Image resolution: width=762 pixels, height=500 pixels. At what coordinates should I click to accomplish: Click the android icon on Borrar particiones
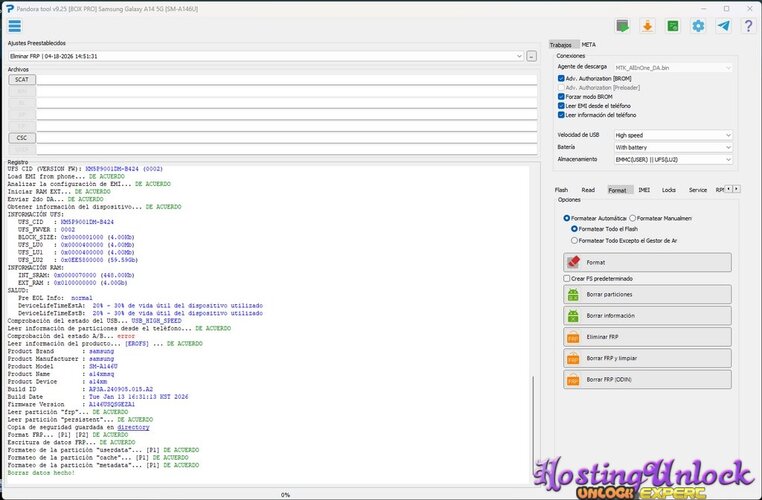(573, 294)
